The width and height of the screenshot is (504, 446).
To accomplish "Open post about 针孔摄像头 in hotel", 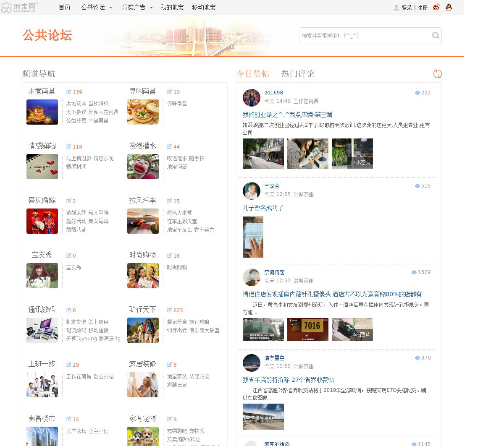I will [332, 294].
